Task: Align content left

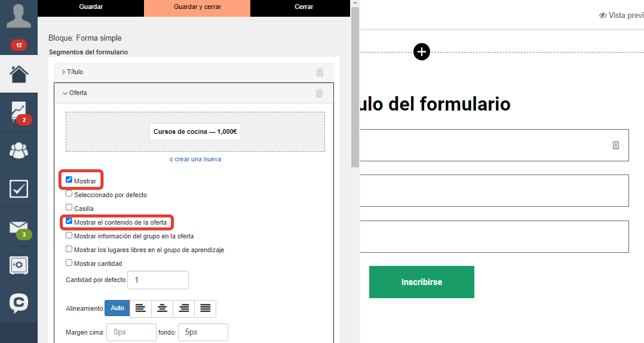Action: 140,308
